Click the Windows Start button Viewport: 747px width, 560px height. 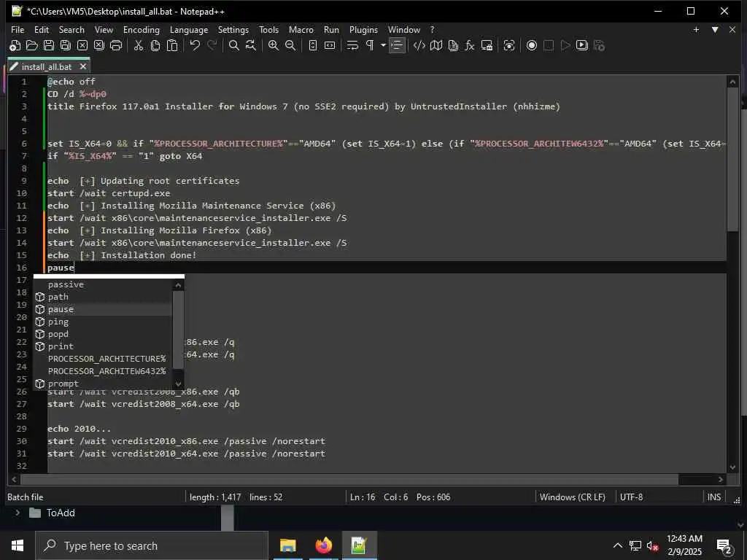[18, 545]
